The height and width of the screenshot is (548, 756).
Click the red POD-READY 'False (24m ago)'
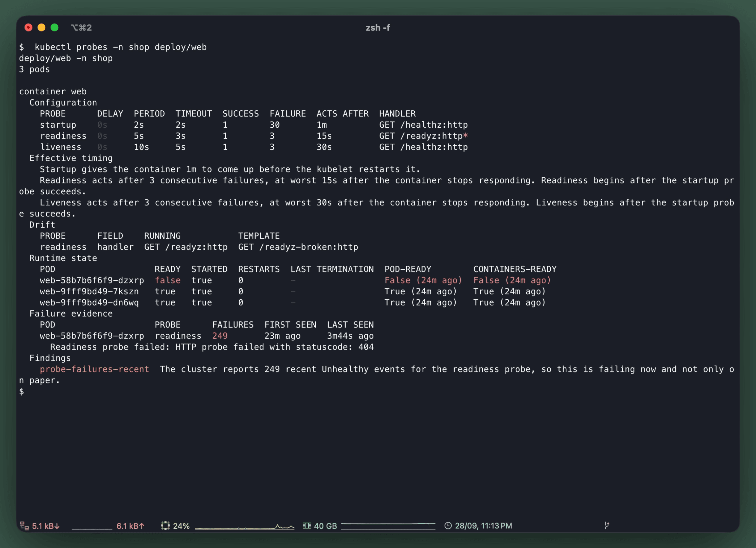(423, 280)
